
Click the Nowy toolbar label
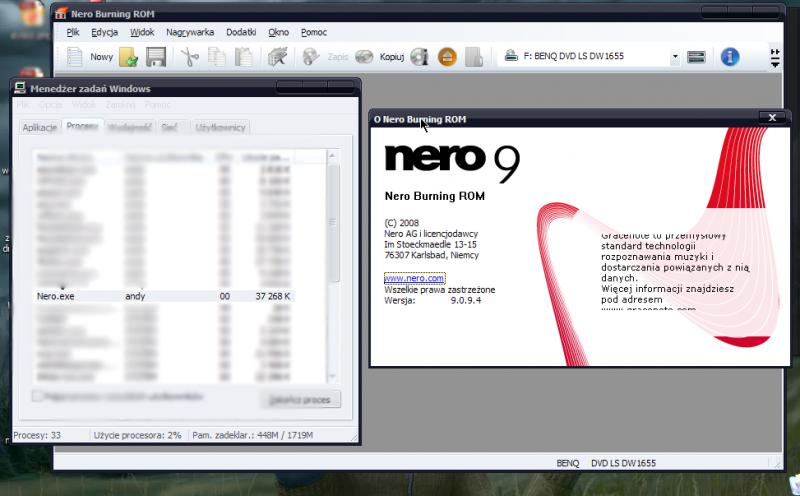[102, 57]
